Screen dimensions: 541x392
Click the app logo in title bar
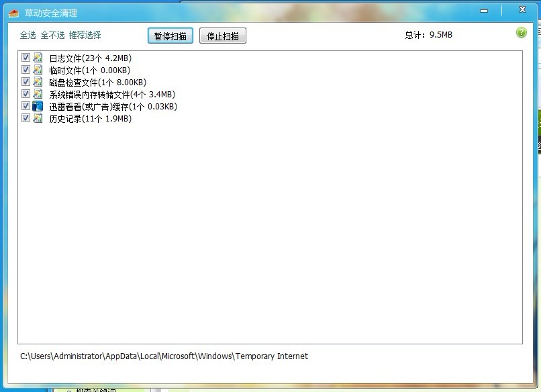click(13, 13)
